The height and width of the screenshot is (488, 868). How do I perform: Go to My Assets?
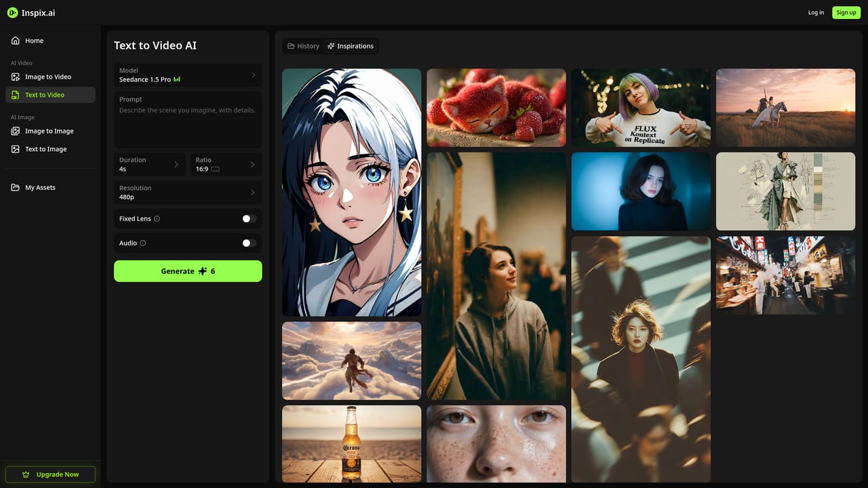(50, 187)
